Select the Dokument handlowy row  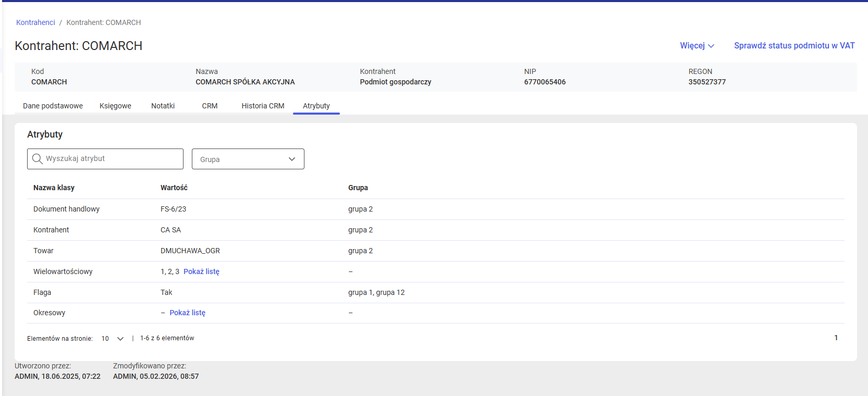tap(66, 209)
